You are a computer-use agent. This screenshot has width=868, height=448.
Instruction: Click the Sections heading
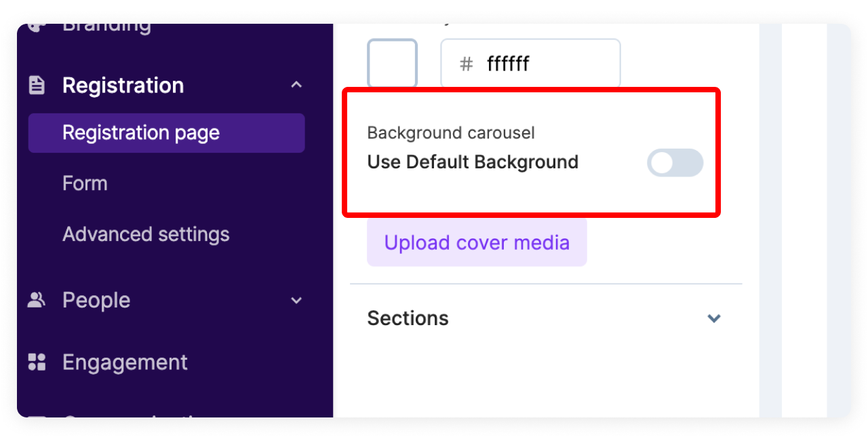click(408, 318)
